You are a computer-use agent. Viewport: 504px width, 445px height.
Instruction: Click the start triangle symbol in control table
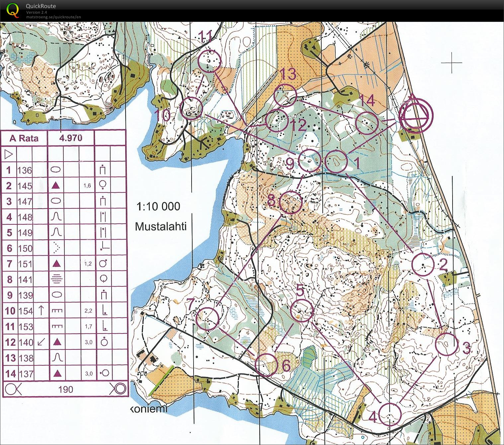coord(9,154)
